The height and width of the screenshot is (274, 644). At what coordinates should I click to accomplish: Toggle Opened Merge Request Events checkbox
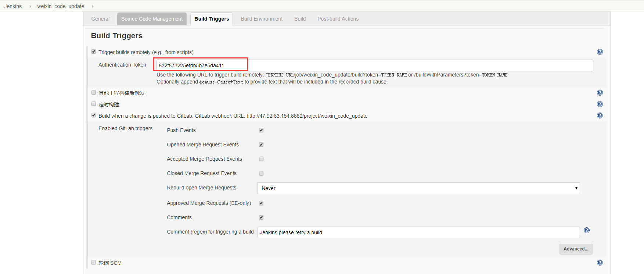261,145
